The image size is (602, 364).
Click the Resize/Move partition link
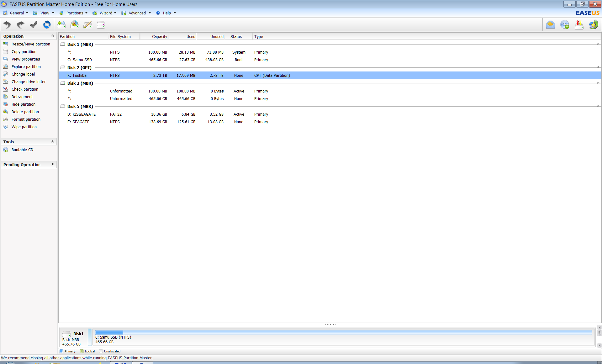(x=31, y=44)
